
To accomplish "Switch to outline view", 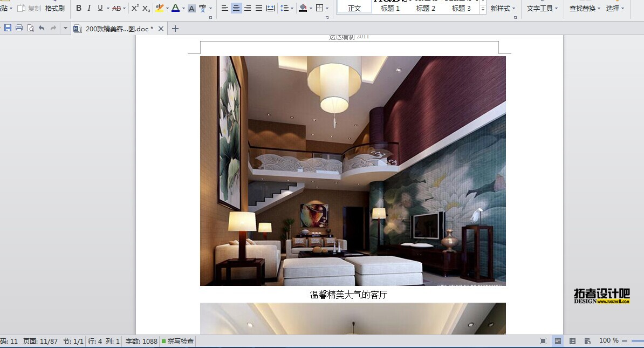I will (x=573, y=341).
